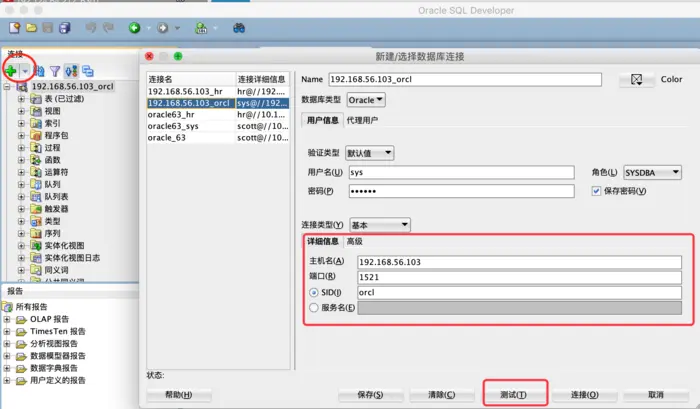
Task: Click the 所有报告 reports icon
Action: (7, 307)
